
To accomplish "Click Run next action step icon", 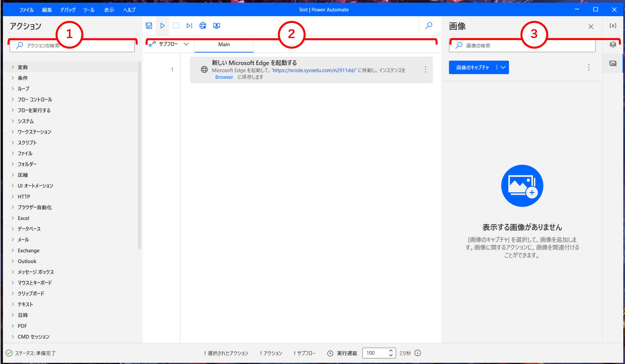I will [x=189, y=26].
